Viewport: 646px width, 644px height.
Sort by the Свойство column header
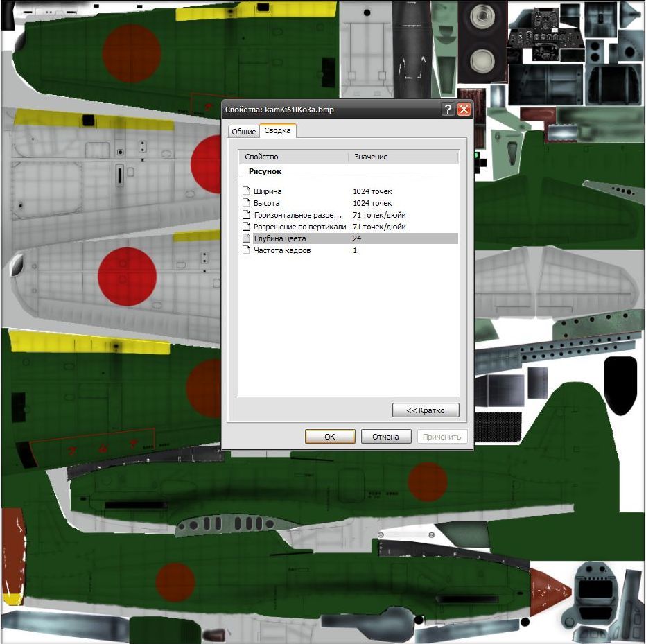click(x=294, y=157)
